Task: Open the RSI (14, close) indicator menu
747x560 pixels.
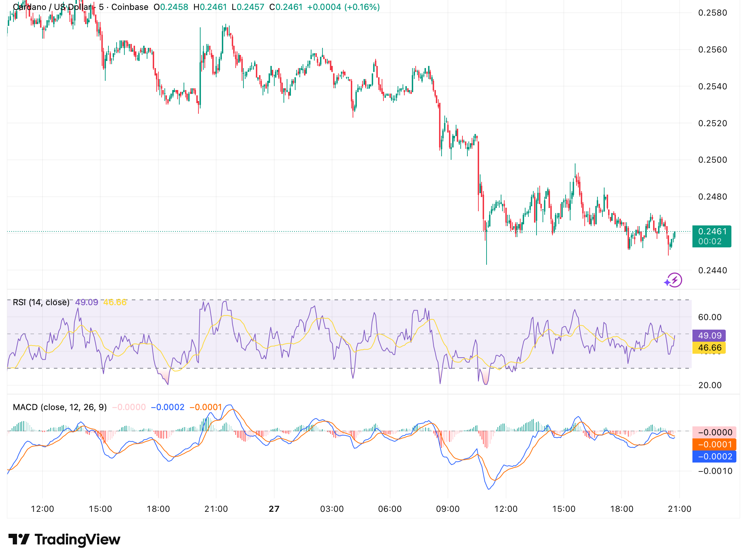Action: coord(41,303)
